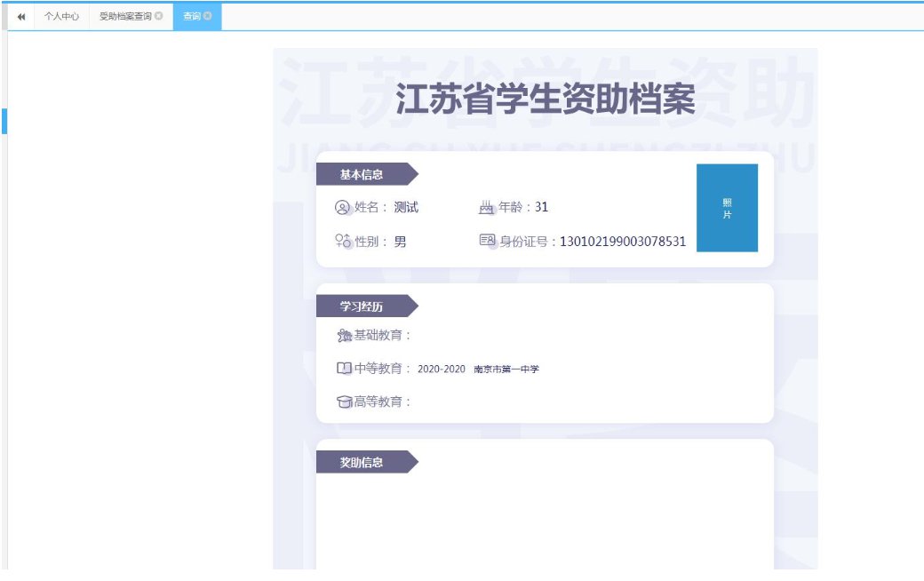Click the 学习经历 section header
This screenshot has height=581, width=924.
[362, 306]
